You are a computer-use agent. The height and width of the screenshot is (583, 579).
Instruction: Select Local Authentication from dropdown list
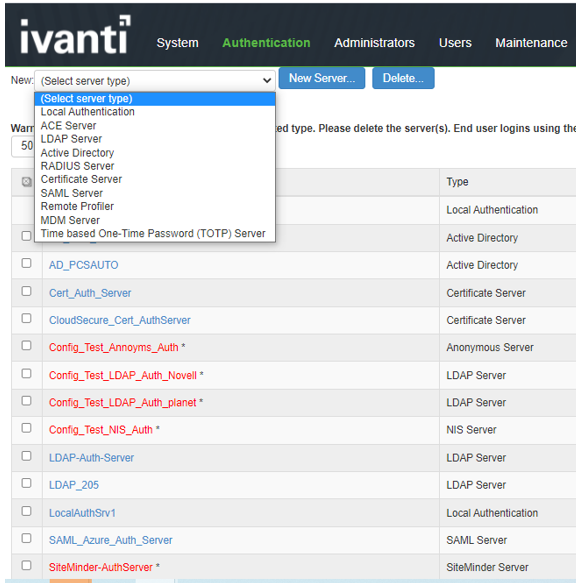click(155, 112)
